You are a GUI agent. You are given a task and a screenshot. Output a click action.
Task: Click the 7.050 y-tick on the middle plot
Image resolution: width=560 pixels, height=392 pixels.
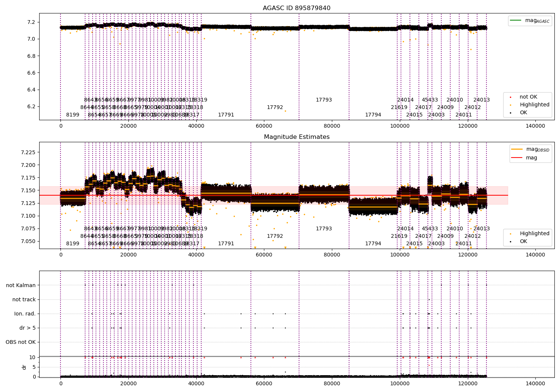point(28,241)
